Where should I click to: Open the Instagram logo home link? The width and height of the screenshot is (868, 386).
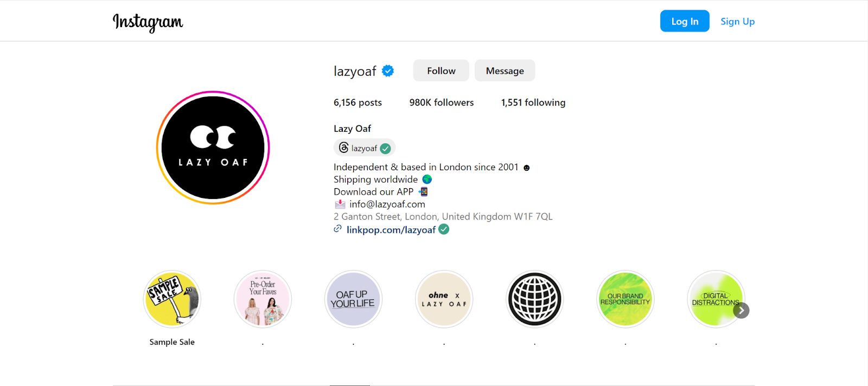pyautogui.click(x=148, y=22)
